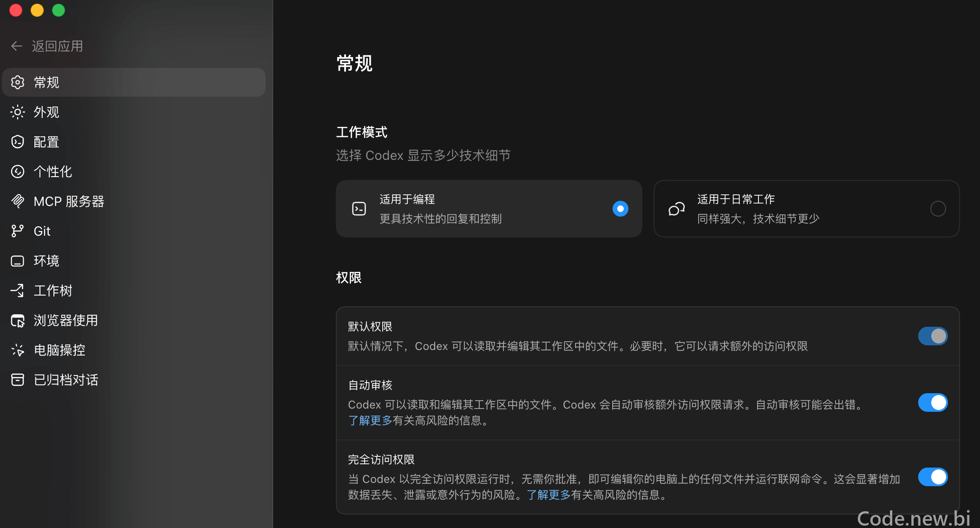The image size is (980, 528).
Task: Click the branching arrow icon for 工作树
Action: pos(18,290)
